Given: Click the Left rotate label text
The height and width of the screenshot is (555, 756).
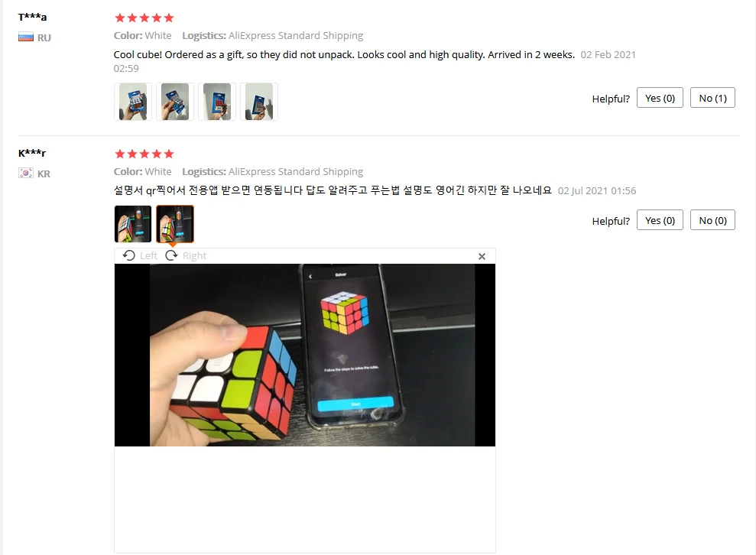Looking at the screenshot, I should [x=148, y=255].
